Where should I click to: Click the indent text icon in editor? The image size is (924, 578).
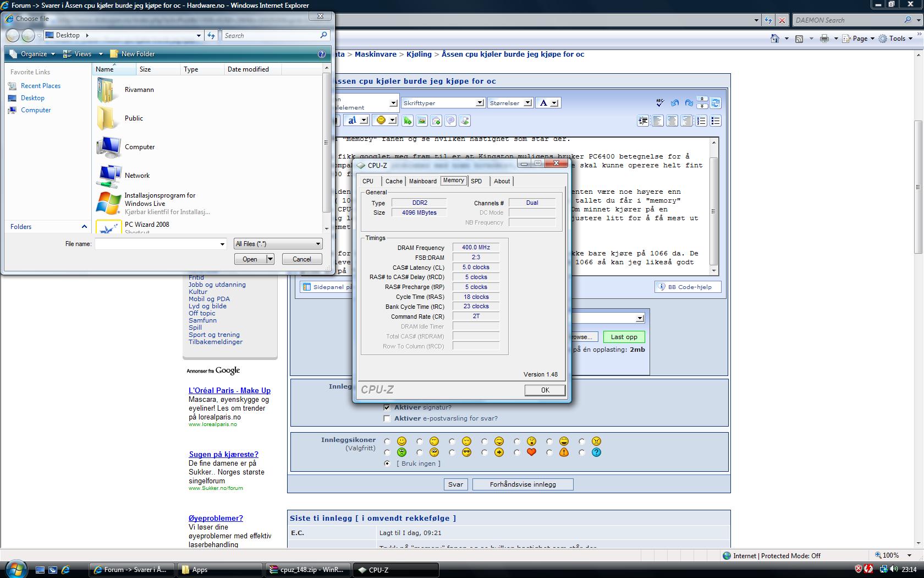[643, 121]
